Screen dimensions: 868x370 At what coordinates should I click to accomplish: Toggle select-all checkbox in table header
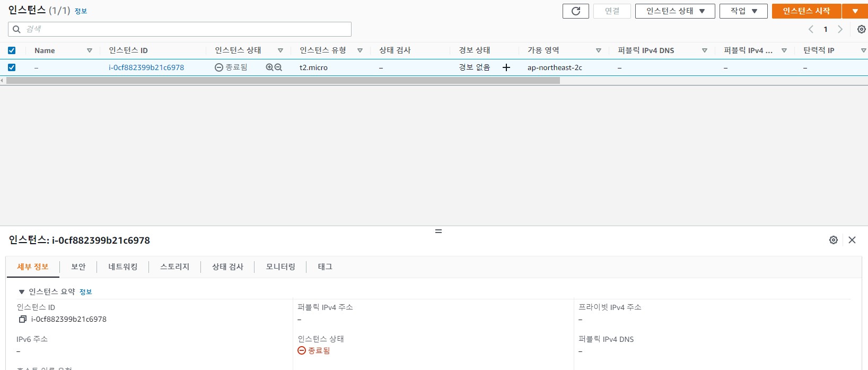(x=12, y=50)
